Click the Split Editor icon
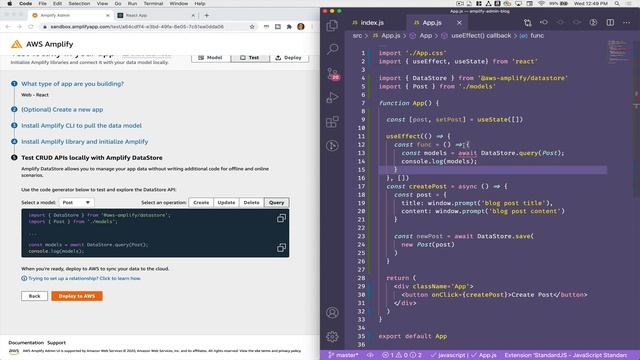The image size is (640, 360). [610, 22]
